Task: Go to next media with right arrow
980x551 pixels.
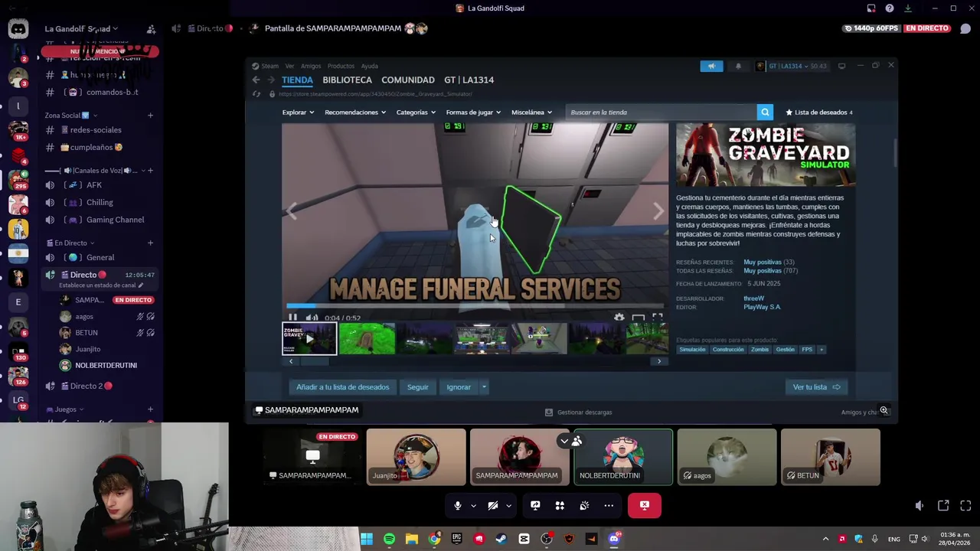Action: (658, 211)
